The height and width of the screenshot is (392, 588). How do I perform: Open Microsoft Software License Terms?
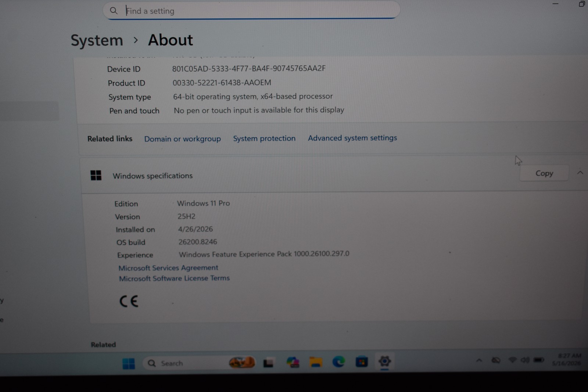pos(174,278)
